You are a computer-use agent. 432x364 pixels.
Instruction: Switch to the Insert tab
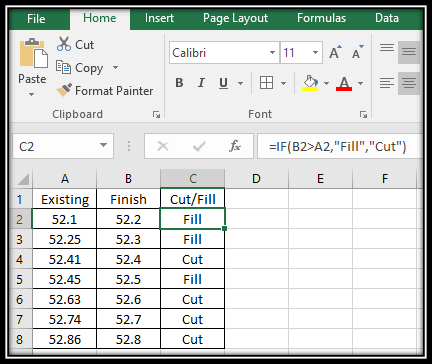[159, 18]
